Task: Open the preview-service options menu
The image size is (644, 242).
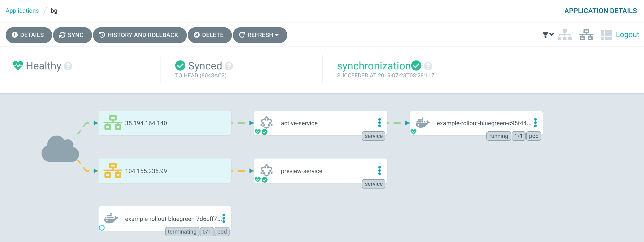Action: pos(379,170)
